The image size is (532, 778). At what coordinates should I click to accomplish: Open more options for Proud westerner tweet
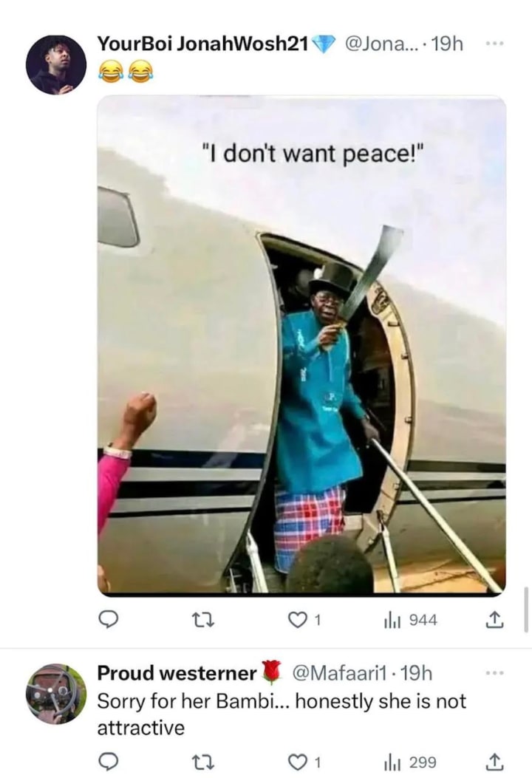(x=494, y=673)
